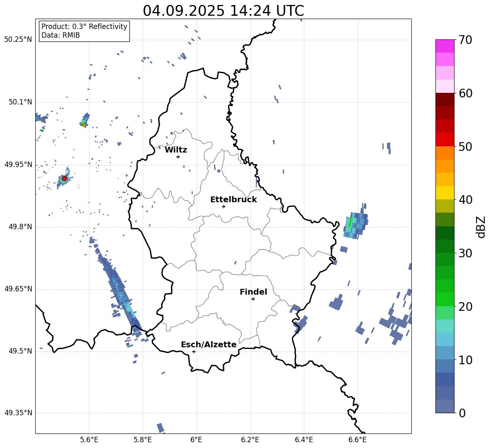Screen dimensions: 491x448
Task: Click the cyan colorbar swatch between 10 and 20
Action: (x=445, y=326)
